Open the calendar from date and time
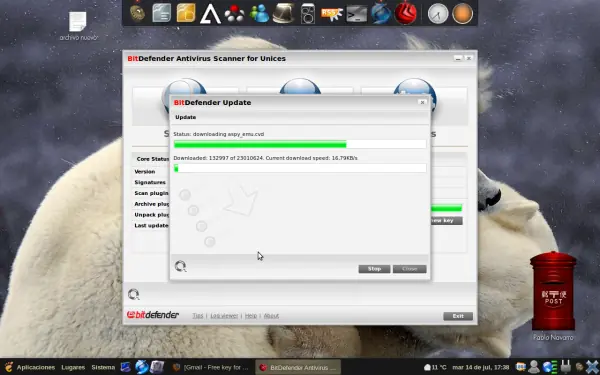Screen dimensions: 600x375 [x=481, y=367]
